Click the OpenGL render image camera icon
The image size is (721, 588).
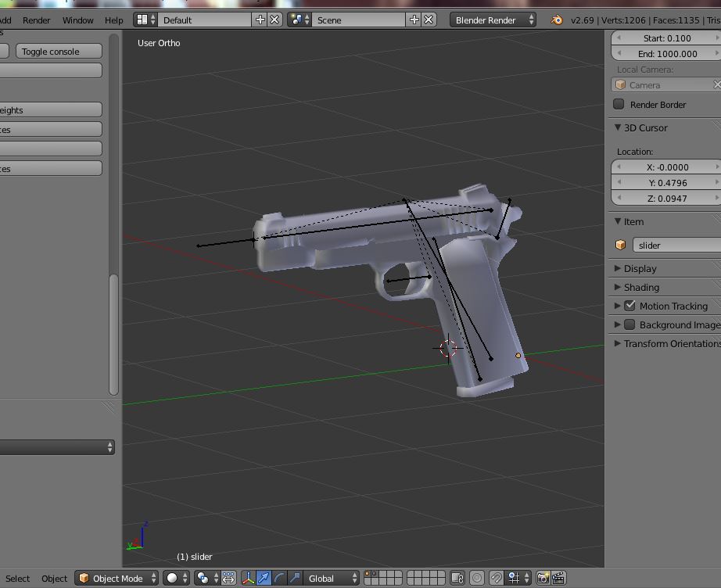coord(543,579)
